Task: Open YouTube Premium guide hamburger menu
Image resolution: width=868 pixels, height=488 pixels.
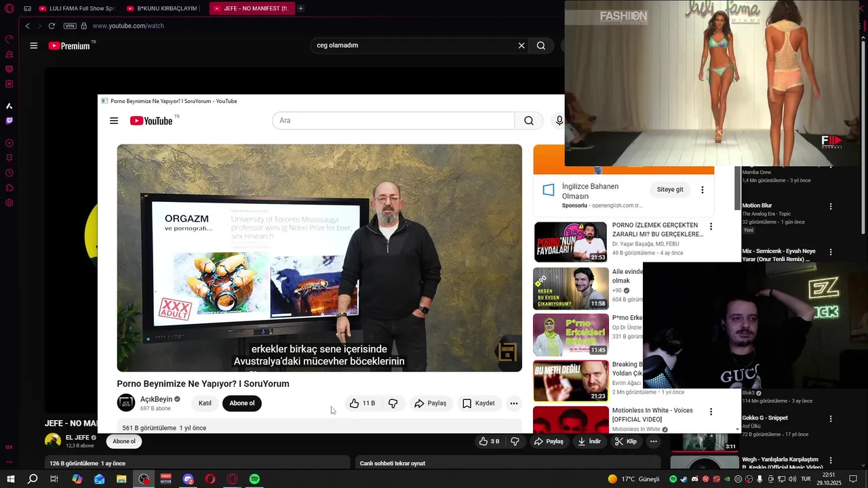Action: 34,45
